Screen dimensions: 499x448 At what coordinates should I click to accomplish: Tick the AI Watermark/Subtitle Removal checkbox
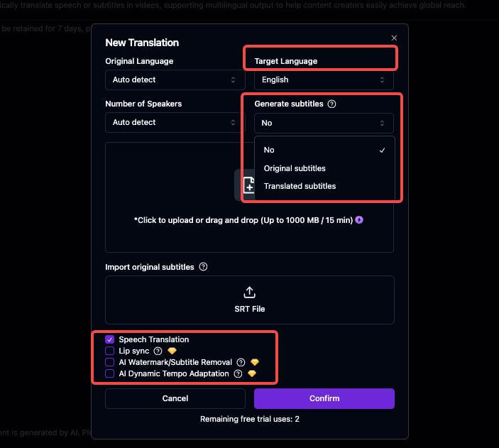(x=110, y=362)
